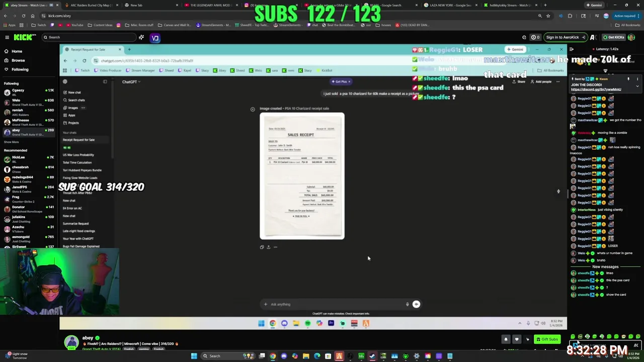This screenshot has width=644, height=362.
Task: Open the pinned Discord invite link
Action: pyautogui.click(x=596, y=89)
